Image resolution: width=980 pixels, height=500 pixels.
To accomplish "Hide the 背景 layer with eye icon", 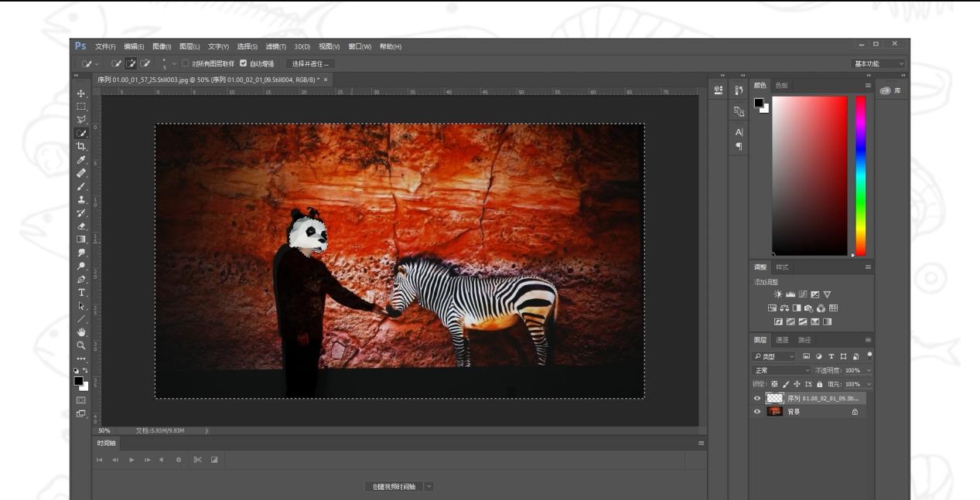I will tap(757, 412).
